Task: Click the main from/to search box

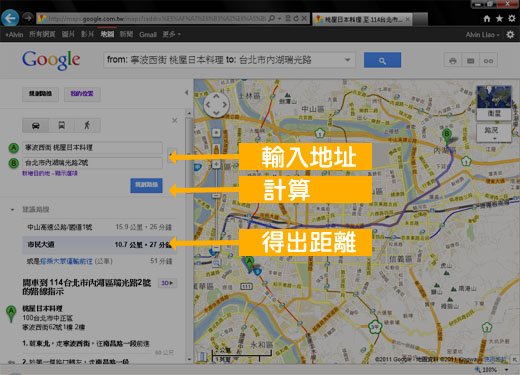Action: click(x=229, y=60)
